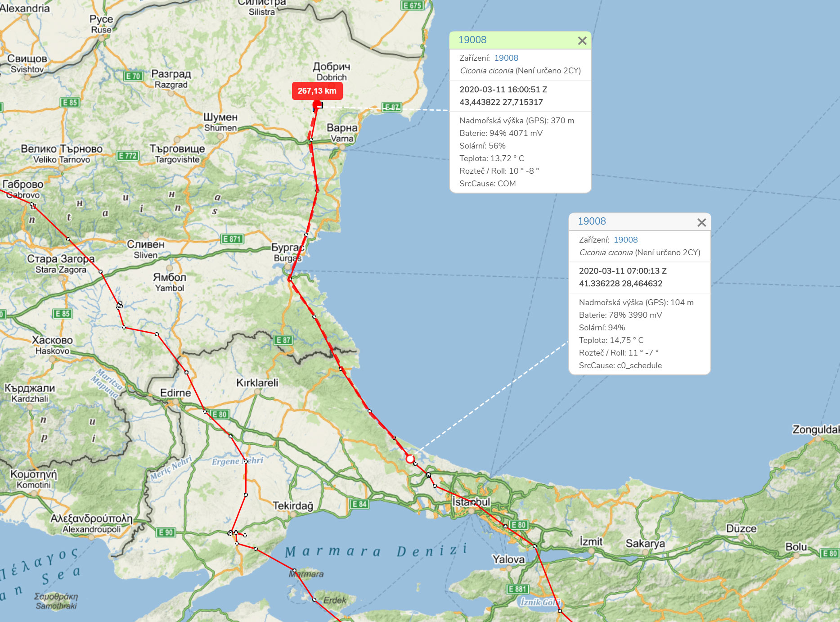The image size is (840, 622).
Task: Click the E 871 road shield near Sliven
Action: pyautogui.click(x=232, y=239)
